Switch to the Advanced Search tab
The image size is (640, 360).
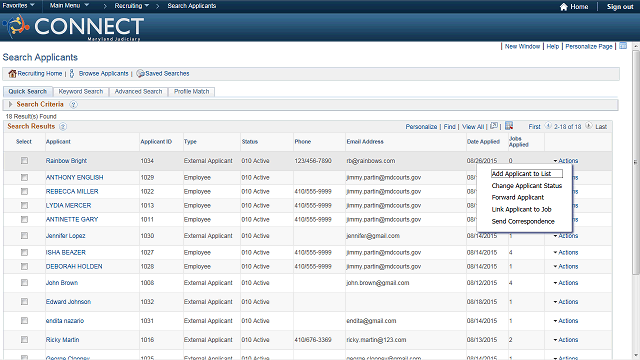coord(138,91)
